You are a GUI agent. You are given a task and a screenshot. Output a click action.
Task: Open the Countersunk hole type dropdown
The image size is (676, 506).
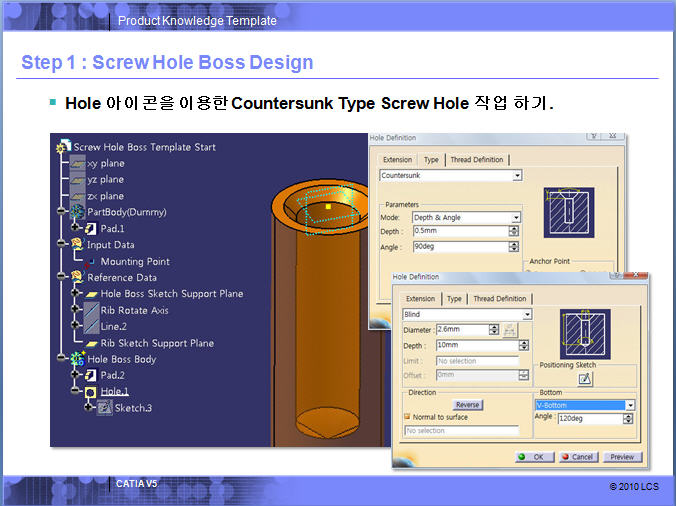coord(517,175)
